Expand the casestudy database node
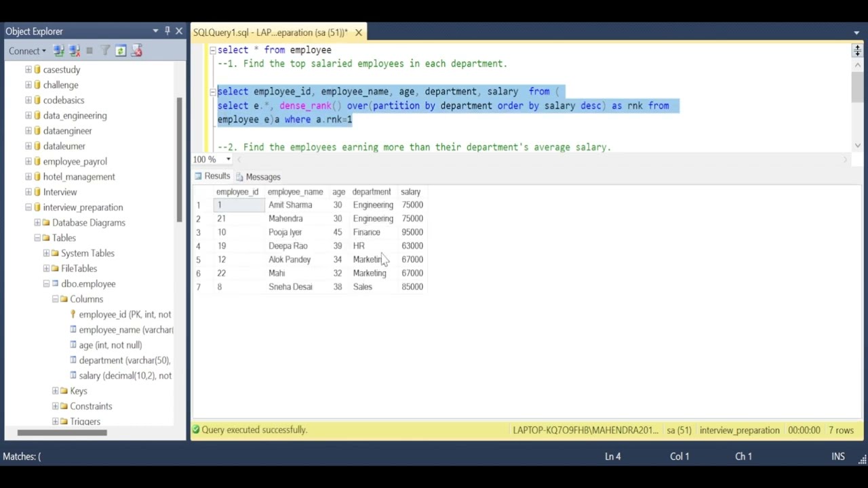868x488 pixels. point(28,70)
